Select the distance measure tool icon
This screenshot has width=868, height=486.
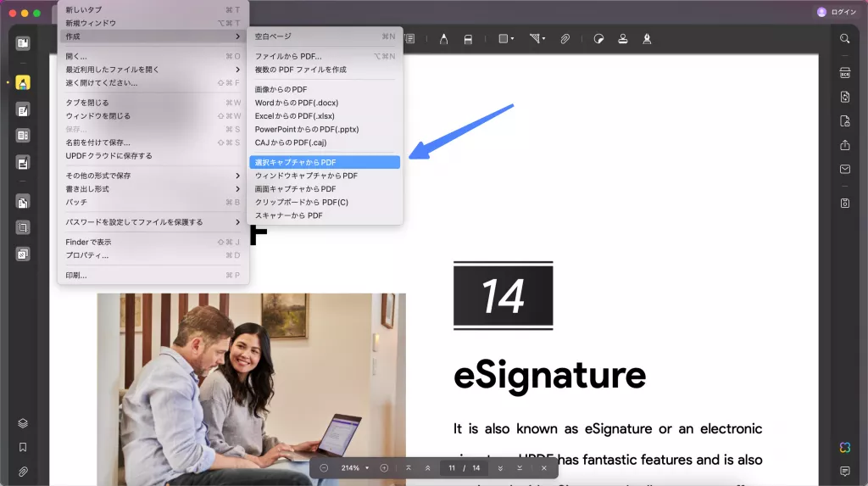click(x=534, y=39)
